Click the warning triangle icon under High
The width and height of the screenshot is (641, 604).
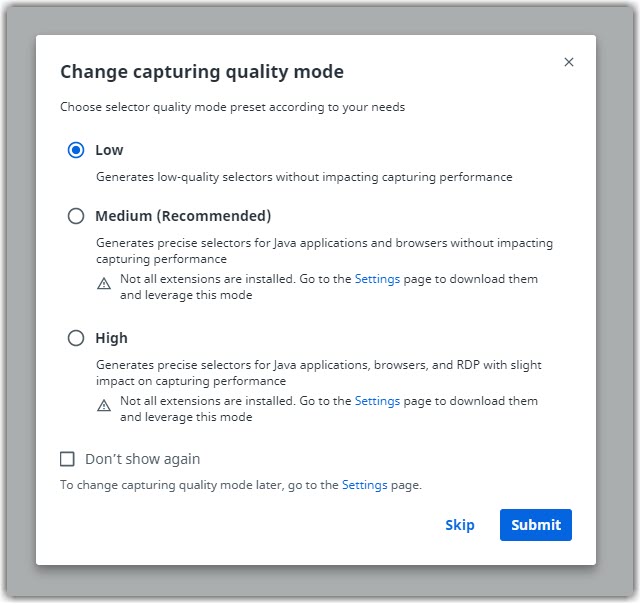(x=104, y=406)
